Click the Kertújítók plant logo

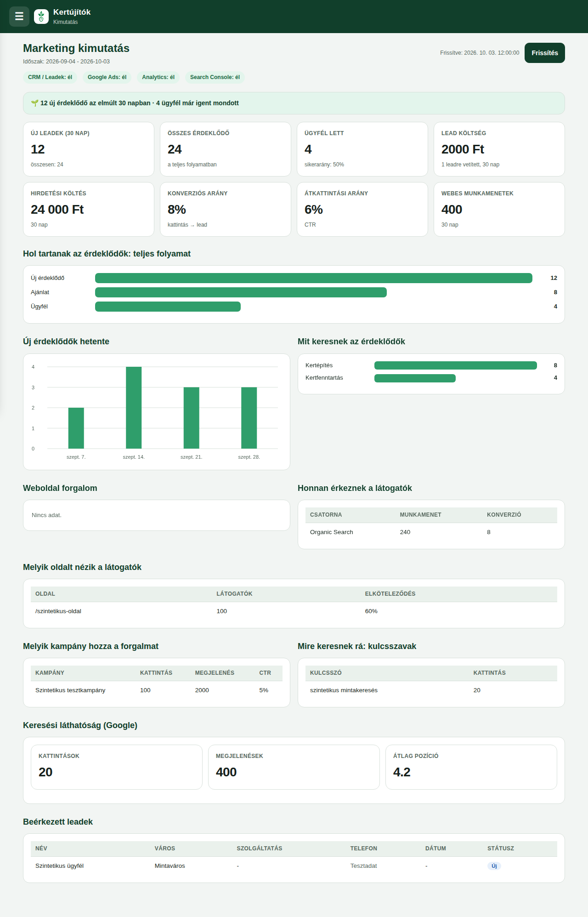[41, 17]
